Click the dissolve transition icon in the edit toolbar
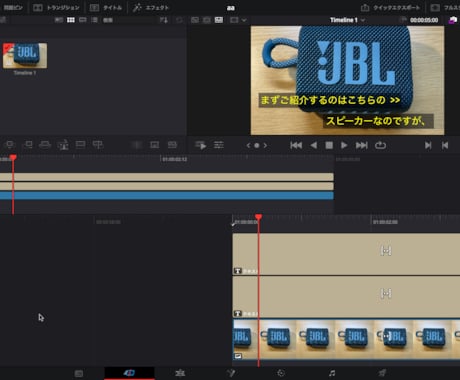Image resolution: width=460 pixels, height=380 pixels. click(172, 145)
